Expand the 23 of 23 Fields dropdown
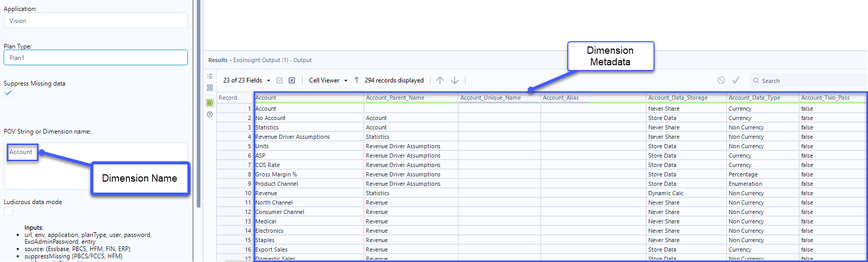The height and width of the screenshot is (262, 868). click(x=246, y=80)
